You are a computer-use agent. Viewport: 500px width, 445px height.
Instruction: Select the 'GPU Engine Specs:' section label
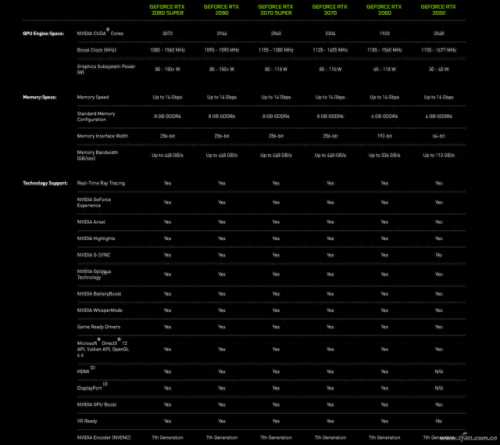(43, 33)
